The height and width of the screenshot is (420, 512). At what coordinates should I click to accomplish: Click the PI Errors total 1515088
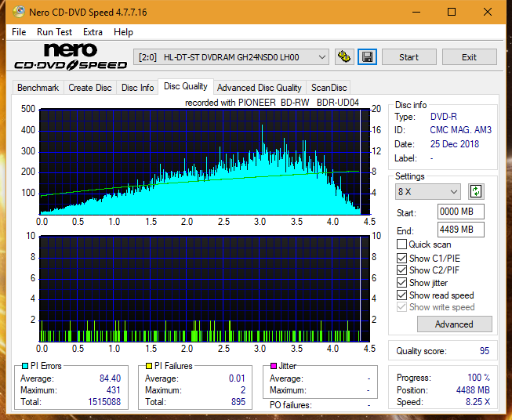[104, 402]
